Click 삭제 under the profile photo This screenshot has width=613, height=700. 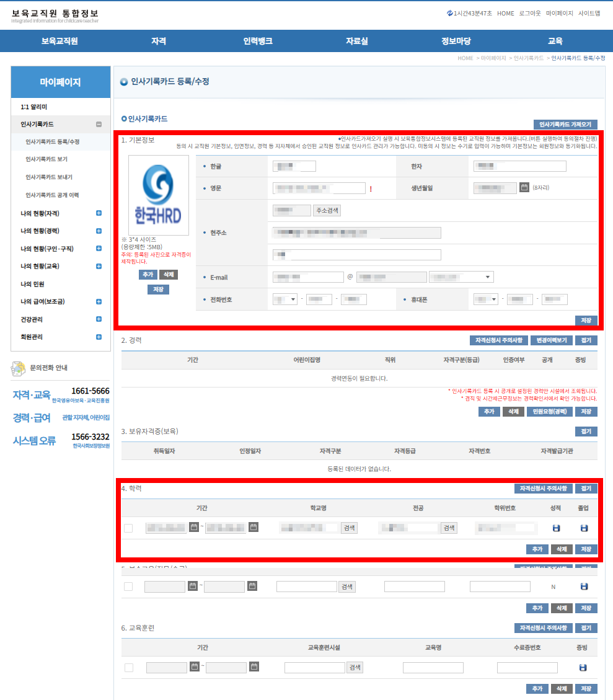169,275
